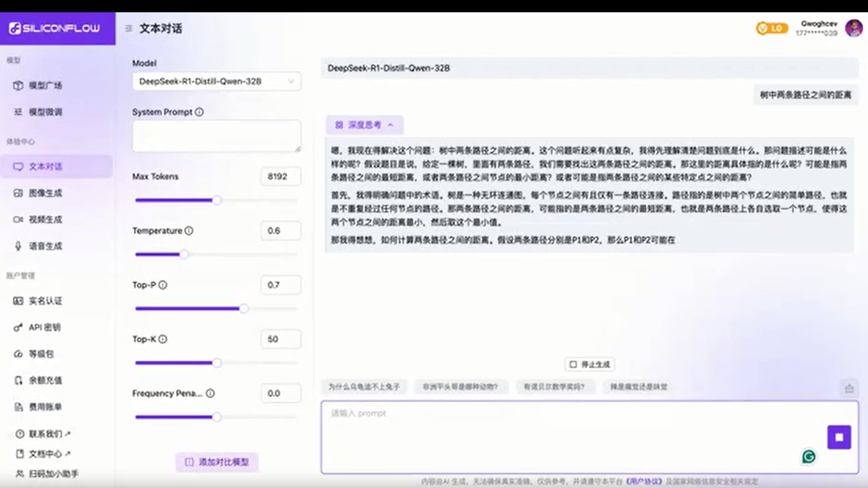Click the Top-K slider handle
The height and width of the screenshot is (488, 868).
(217, 363)
